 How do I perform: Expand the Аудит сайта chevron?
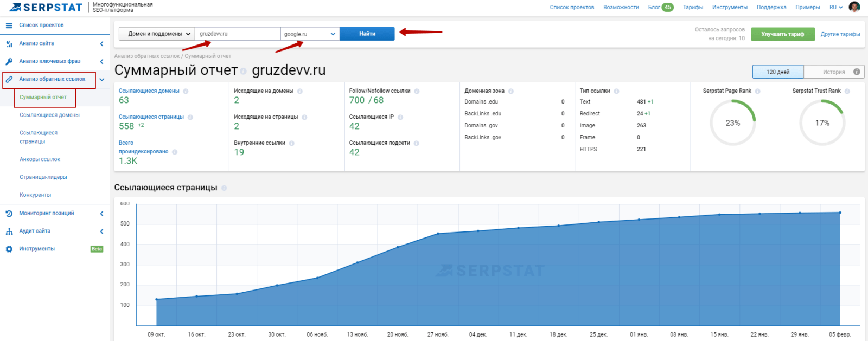point(101,231)
